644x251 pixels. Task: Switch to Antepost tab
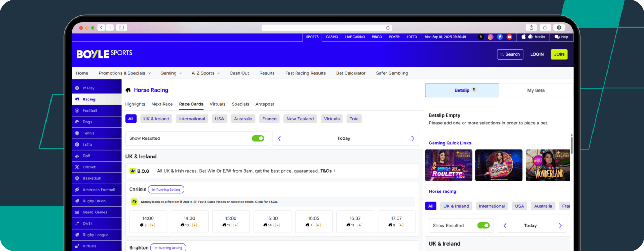tap(265, 104)
